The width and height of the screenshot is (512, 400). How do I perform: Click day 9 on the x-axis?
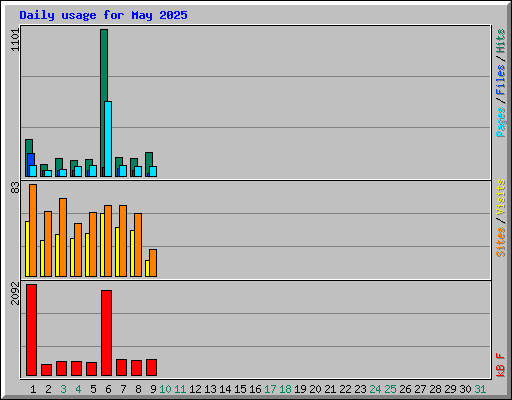[x=153, y=389]
